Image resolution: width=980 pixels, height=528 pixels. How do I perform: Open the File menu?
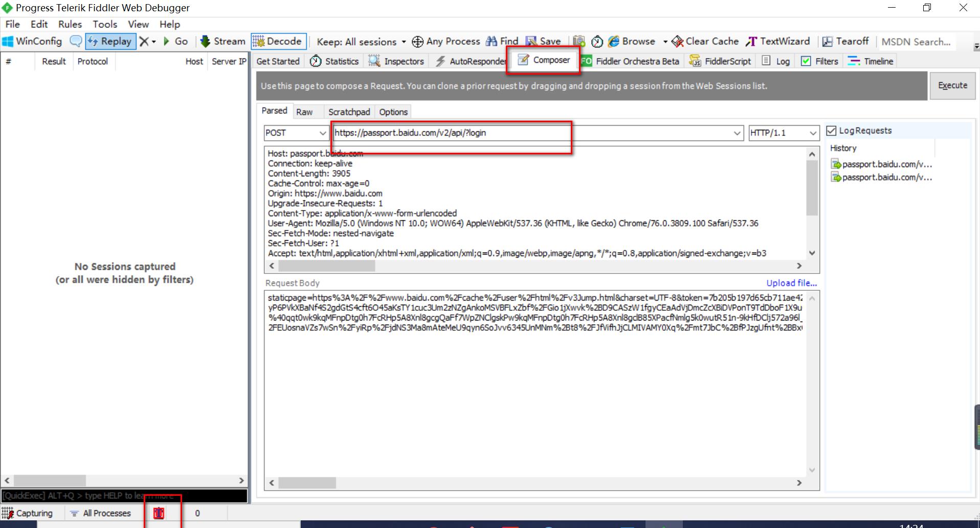12,24
